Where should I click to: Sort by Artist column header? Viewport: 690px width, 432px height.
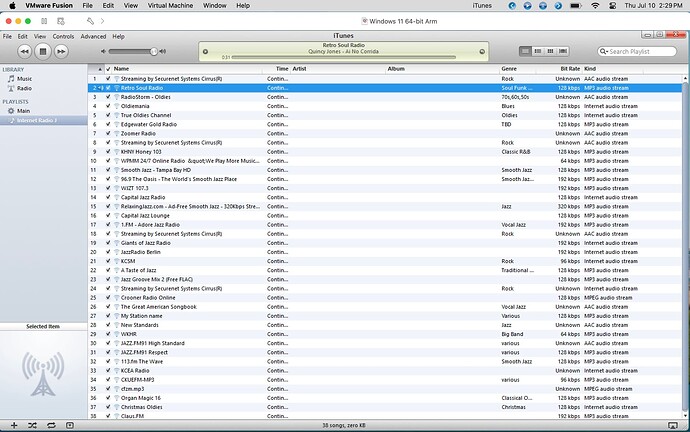[x=337, y=69]
